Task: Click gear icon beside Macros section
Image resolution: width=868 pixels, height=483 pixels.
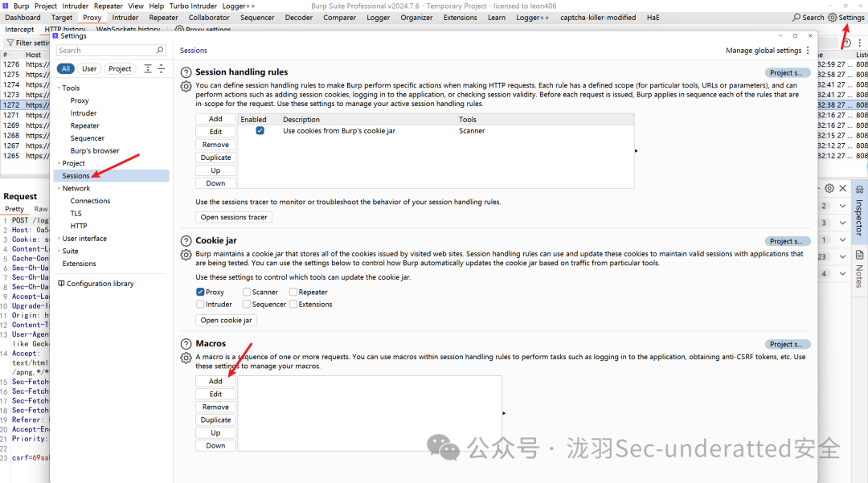Action: 186,358
